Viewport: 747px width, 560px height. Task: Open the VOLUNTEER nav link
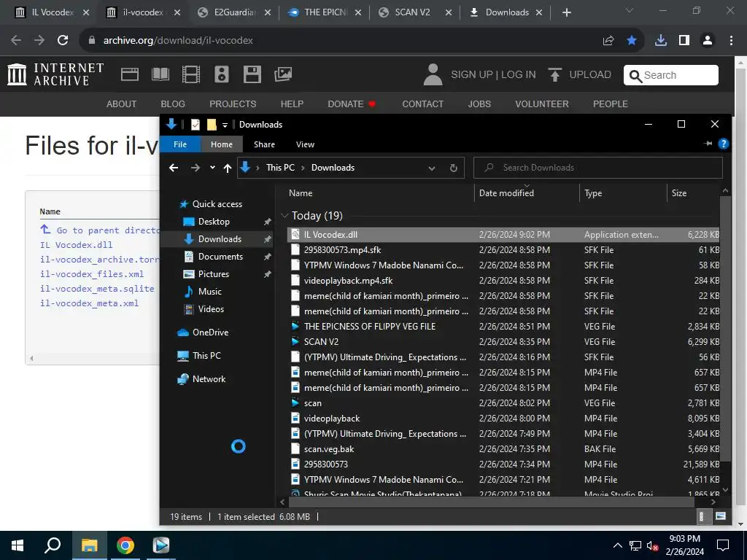[x=542, y=104]
